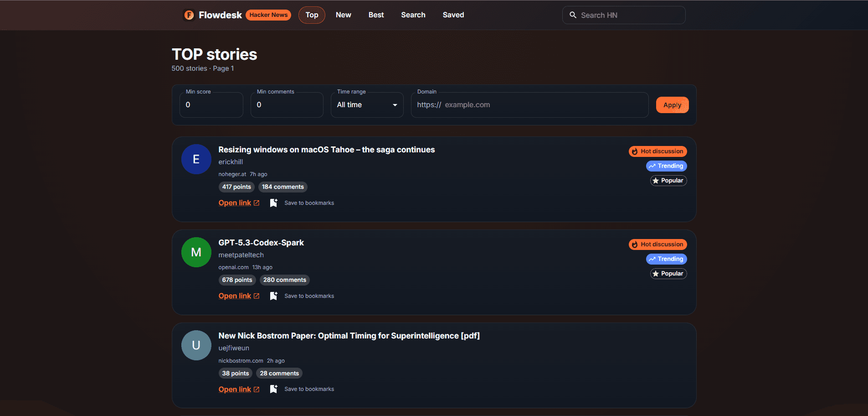The width and height of the screenshot is (868, 416).
Task: Click the search magnifier icon in Search HN
Action: click(574, 15)
